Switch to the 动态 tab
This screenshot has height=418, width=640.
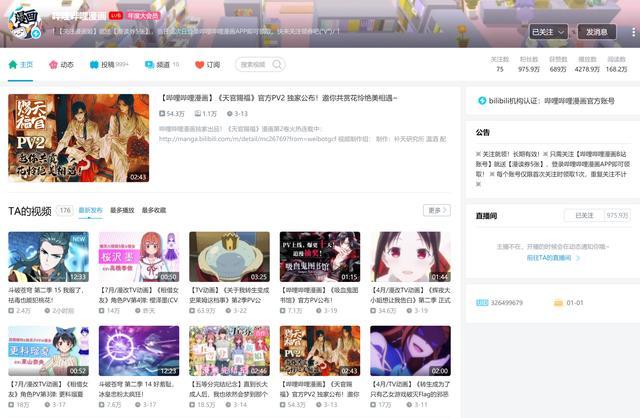coord(61,64)
